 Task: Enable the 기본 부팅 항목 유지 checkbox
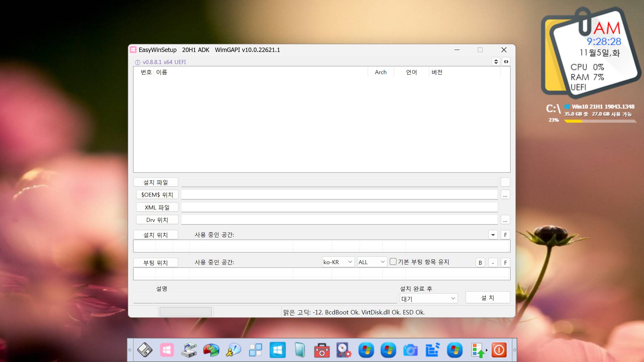(393, 261)
